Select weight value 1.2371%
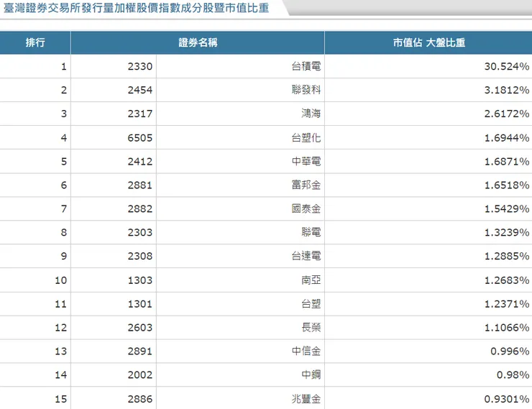 (x=507, y=304)
